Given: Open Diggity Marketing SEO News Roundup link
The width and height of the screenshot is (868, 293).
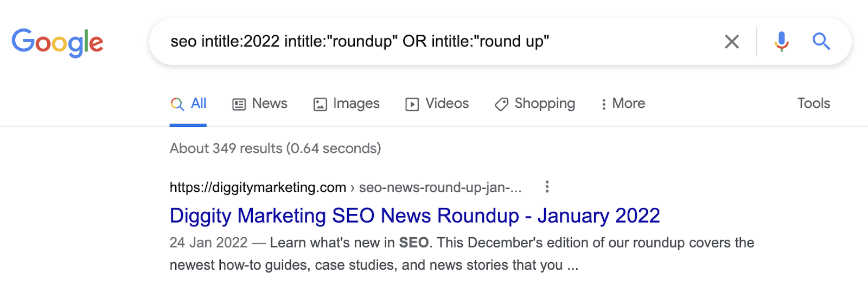Looking at the screenshot, I should tap(414, 216).
